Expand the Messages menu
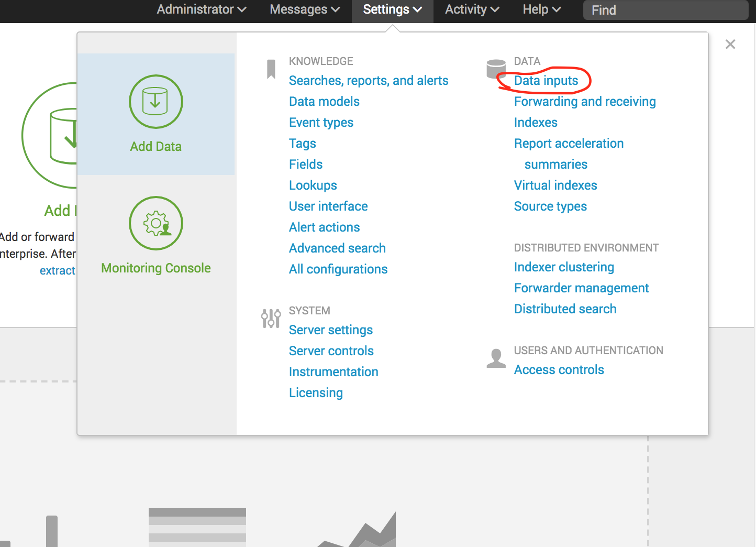Image resolution: width=756 pixels, height=547 pixels. (305, 9)
